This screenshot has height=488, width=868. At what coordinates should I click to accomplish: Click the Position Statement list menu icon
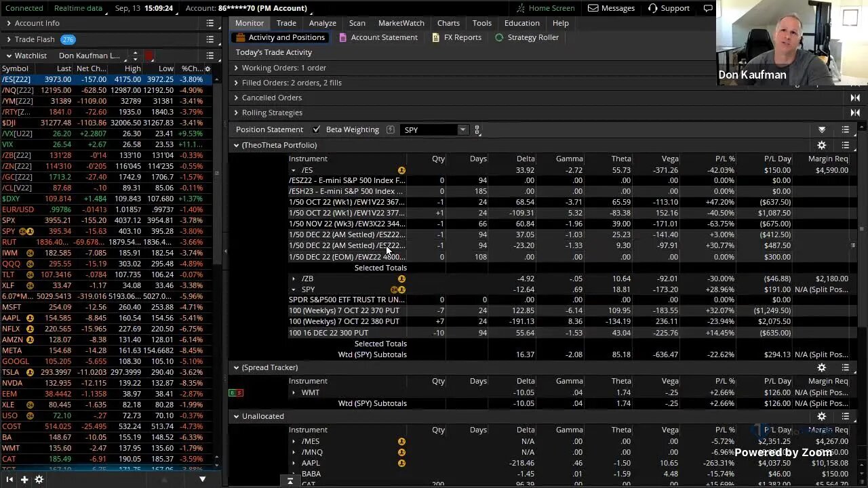coord(845,129)
